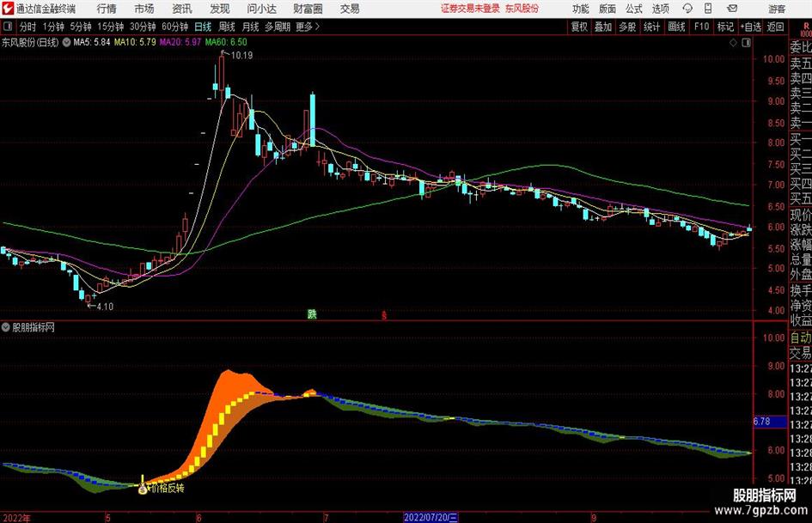812x523 pixels.
Task: Switch to 1分钟 period
Action: 52,27
